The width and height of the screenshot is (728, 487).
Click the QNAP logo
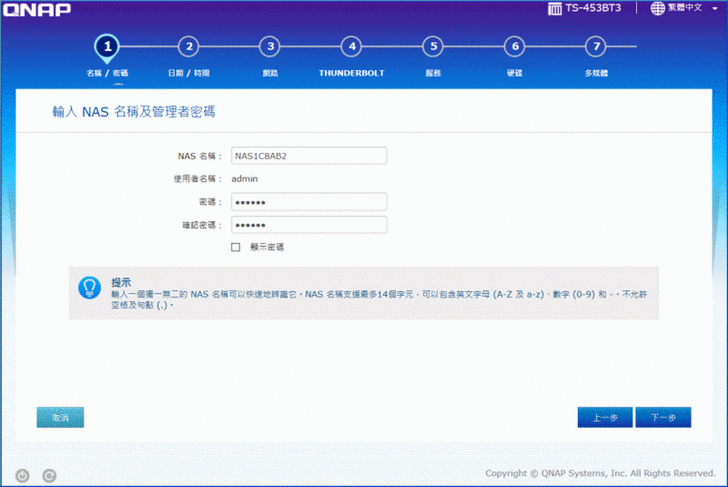pyautogui.click(x=36, y=9)
